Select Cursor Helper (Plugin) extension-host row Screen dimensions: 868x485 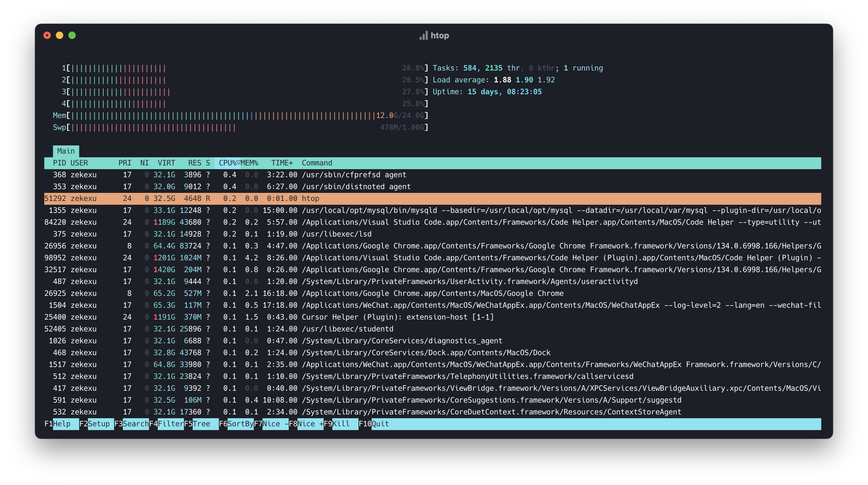[x=433, y=317]
